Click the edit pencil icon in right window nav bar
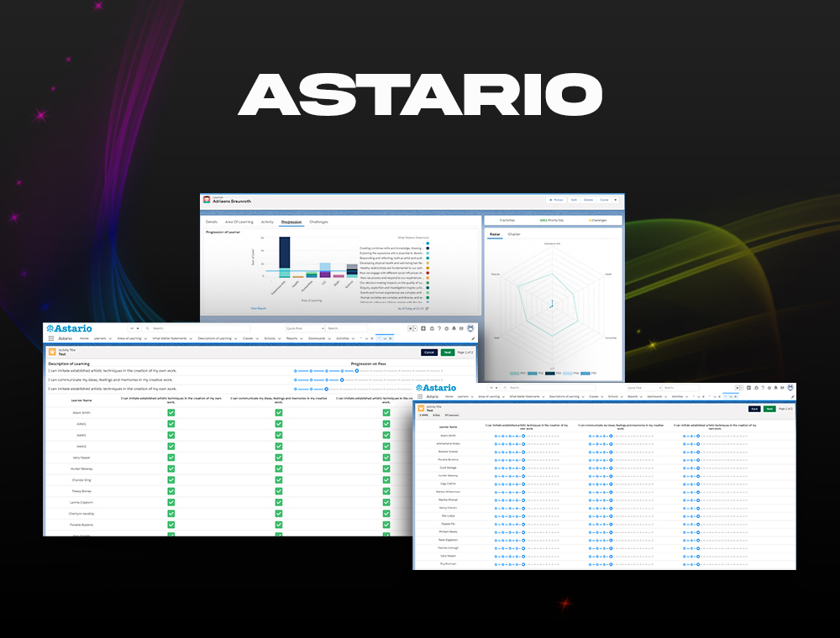840x638 pixels. (792, 396)
